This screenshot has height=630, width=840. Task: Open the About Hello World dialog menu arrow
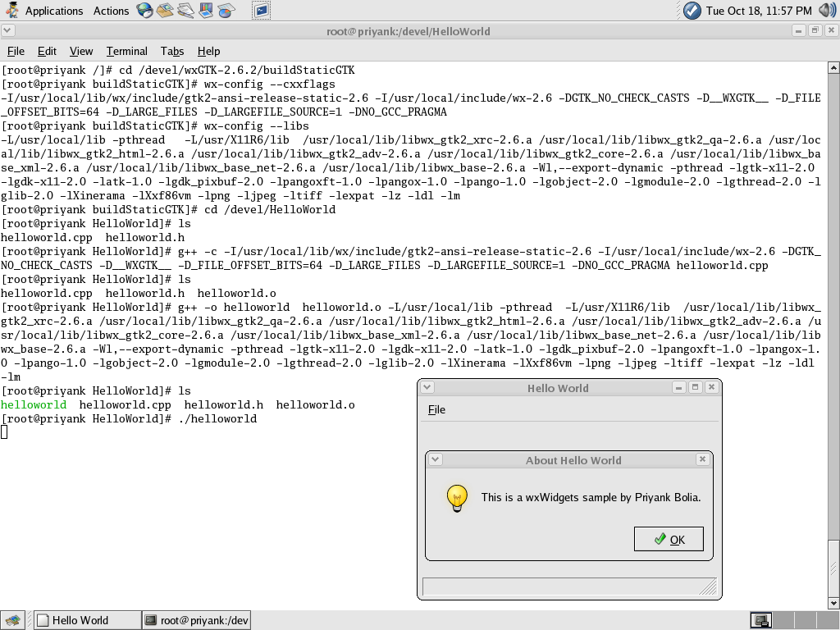point(436,459)
